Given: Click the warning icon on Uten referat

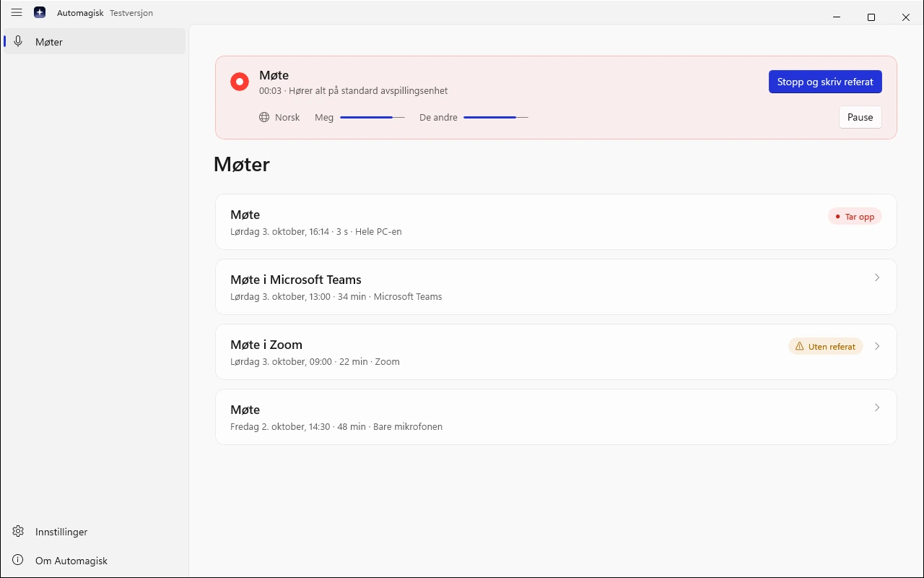Looking at the screenshot, I should coord(799,347).
